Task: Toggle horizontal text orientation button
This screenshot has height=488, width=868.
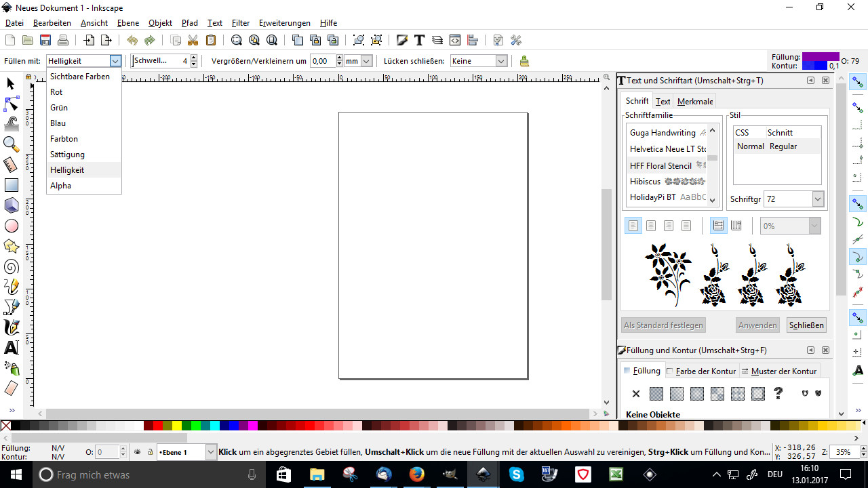Action: pos(719,226)
